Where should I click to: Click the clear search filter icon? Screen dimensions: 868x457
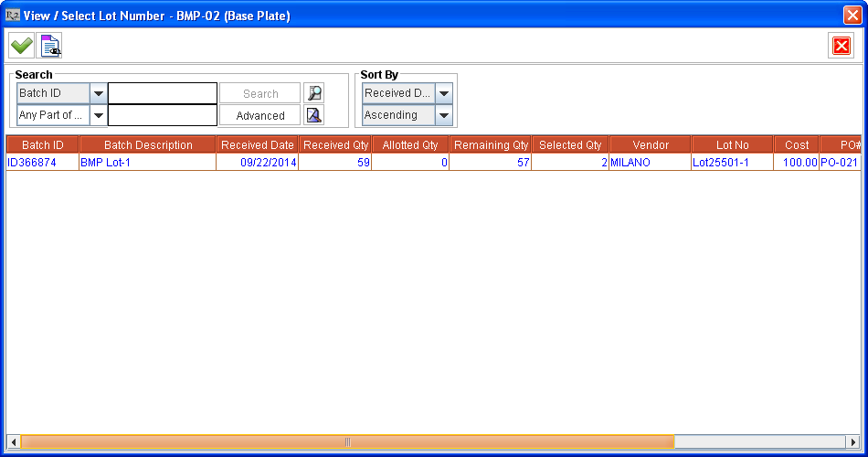tap(314, 115)
